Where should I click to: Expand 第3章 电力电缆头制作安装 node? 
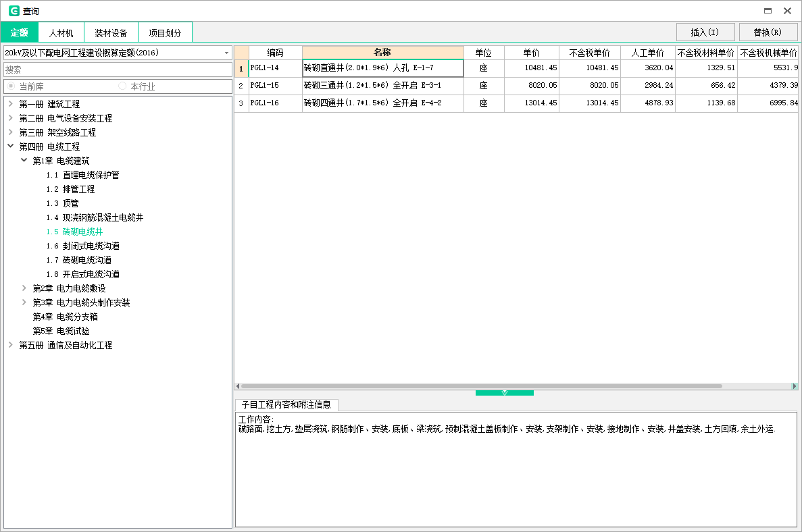24,302
